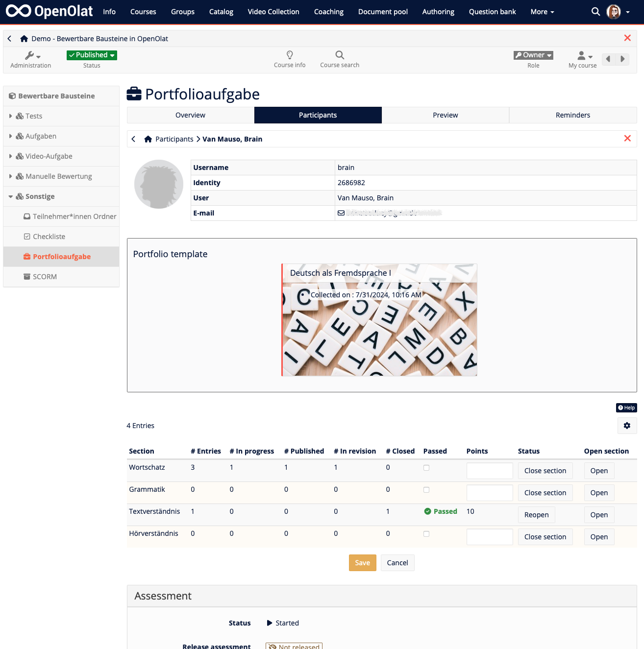Image resolution: width=644 pixels, height=649 pixels.
Task: Select the SCORM item in the sidebar
Action: click(45, 277)
